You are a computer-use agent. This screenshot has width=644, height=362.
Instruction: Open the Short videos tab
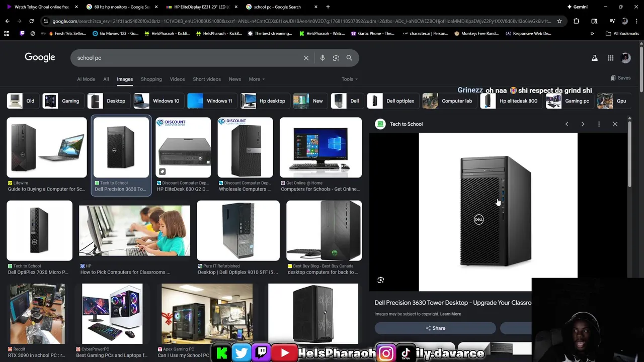(x=207, y=79)
